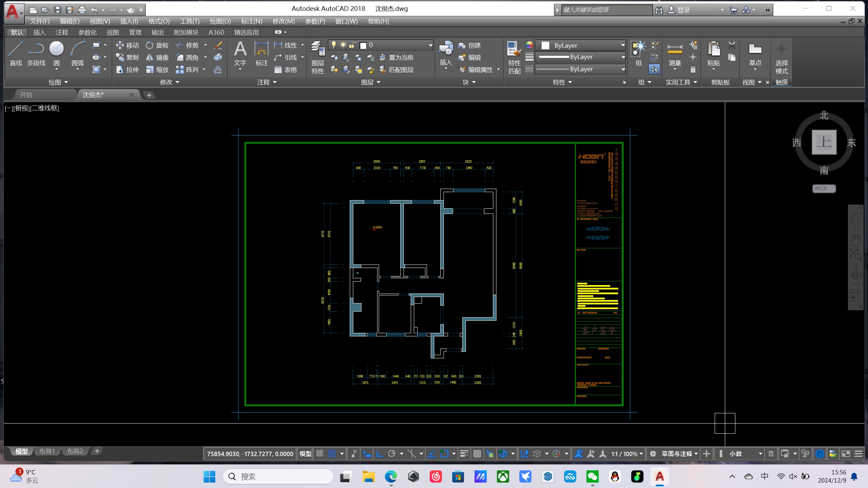
Task: Open the ByLayer object color dropdown
Action: pyautogui.click(x=622, y=45)
